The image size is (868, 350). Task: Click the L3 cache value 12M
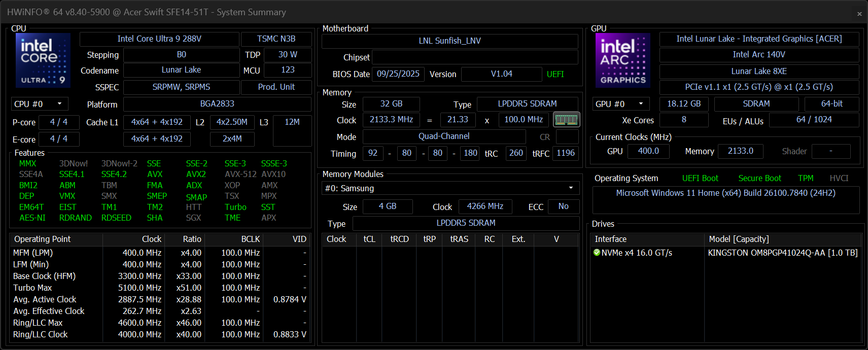pyautogui.click(x=292, y=130)
